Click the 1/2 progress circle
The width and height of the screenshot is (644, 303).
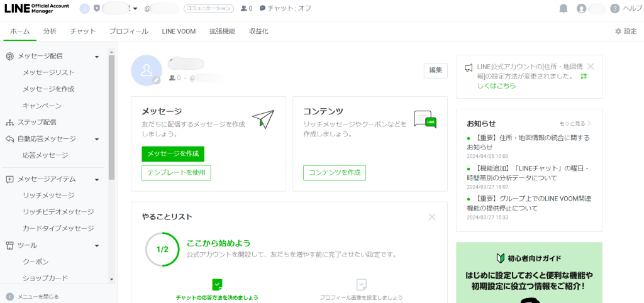click(x=162, y=249)
